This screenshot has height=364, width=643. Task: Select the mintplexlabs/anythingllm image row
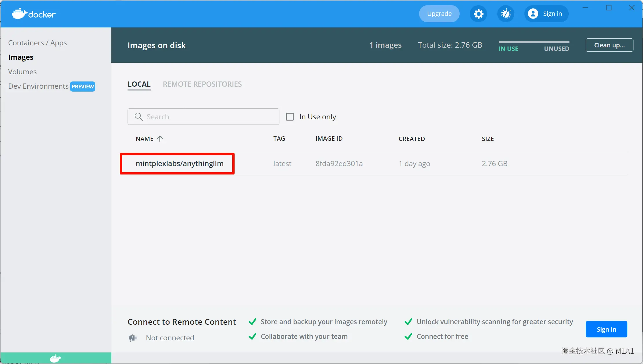pos(179,164)
